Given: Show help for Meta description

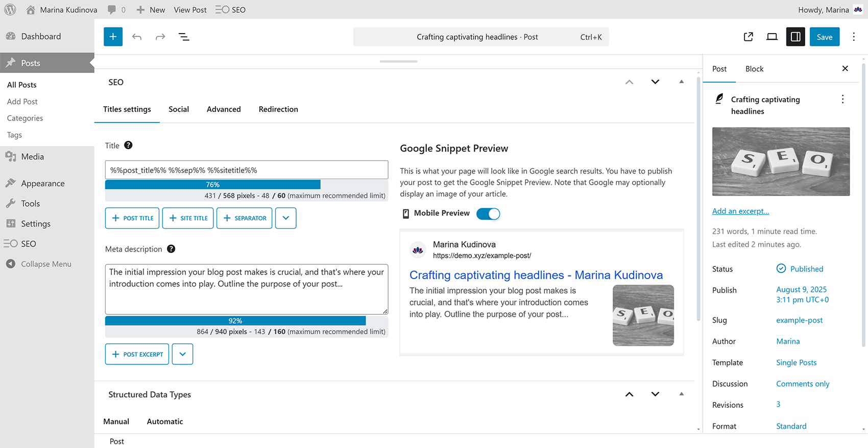Looking at the screenshot, I should [171, 249].
